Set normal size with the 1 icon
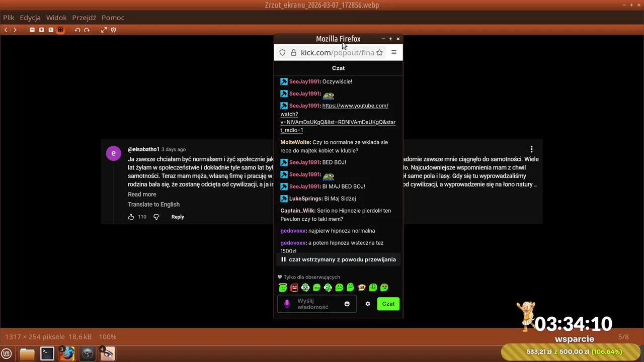The width and height of the screenshot is (644, 362). (x=51, y=30)
